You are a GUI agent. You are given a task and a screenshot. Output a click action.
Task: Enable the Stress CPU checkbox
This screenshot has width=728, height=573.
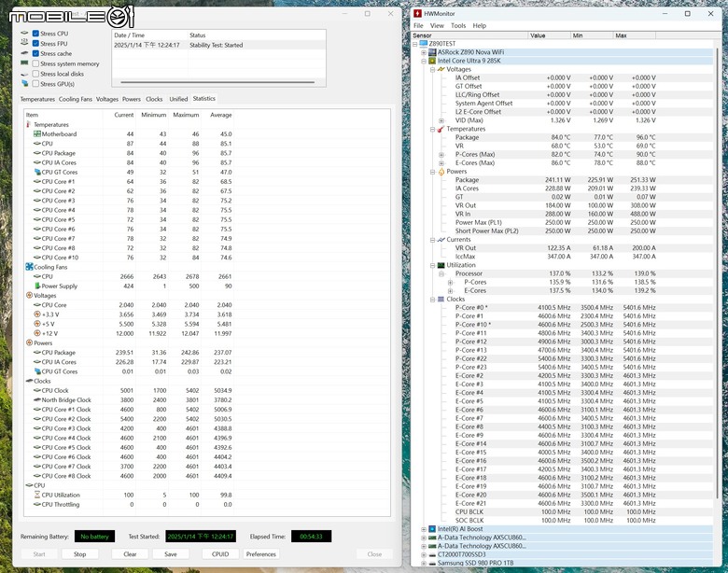click(x=35, y=34)
